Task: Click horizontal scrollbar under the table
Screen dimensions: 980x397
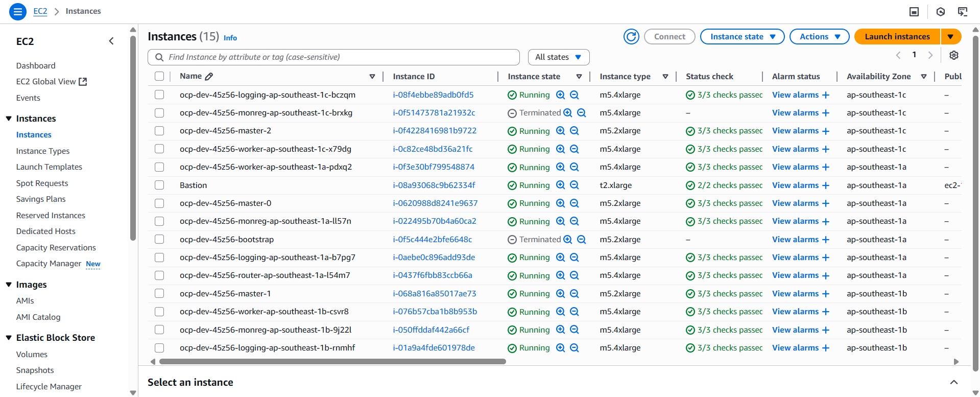Action: point(332,361)
